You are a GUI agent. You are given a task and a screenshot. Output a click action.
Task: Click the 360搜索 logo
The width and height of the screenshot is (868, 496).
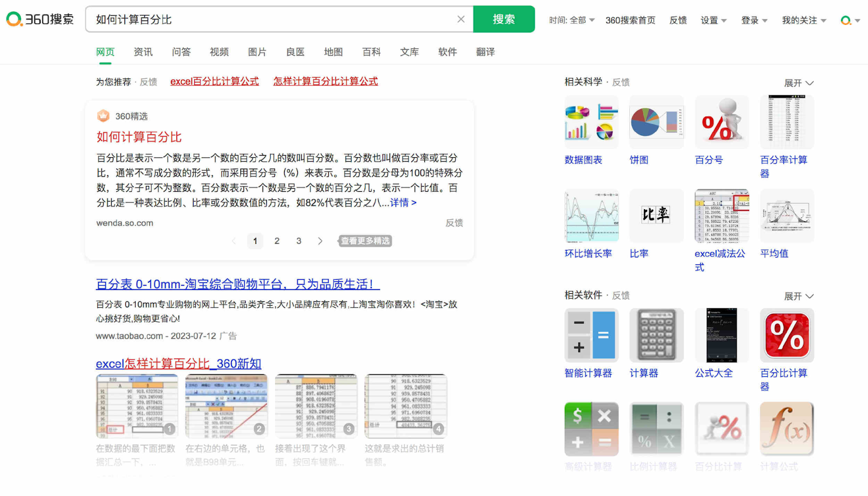[x=40, y=20]
